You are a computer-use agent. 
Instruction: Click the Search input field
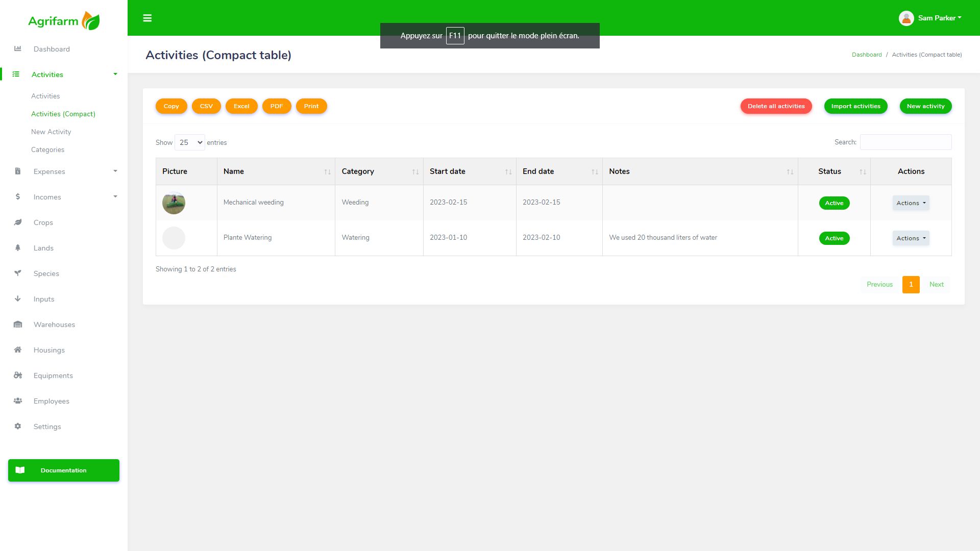click(x=905, y=142)
